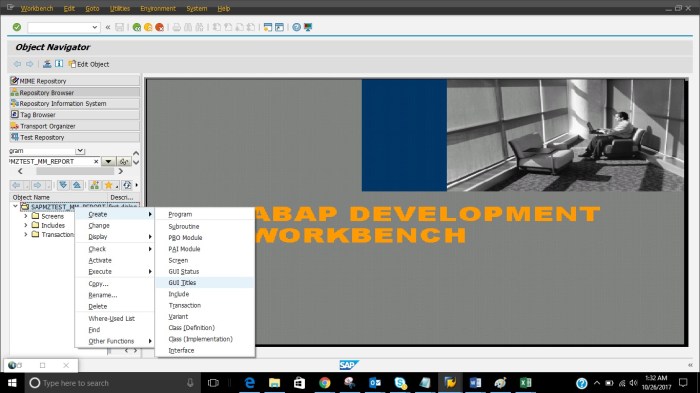Clear the object name with X

pyautogui.click(x=96, y=161)
